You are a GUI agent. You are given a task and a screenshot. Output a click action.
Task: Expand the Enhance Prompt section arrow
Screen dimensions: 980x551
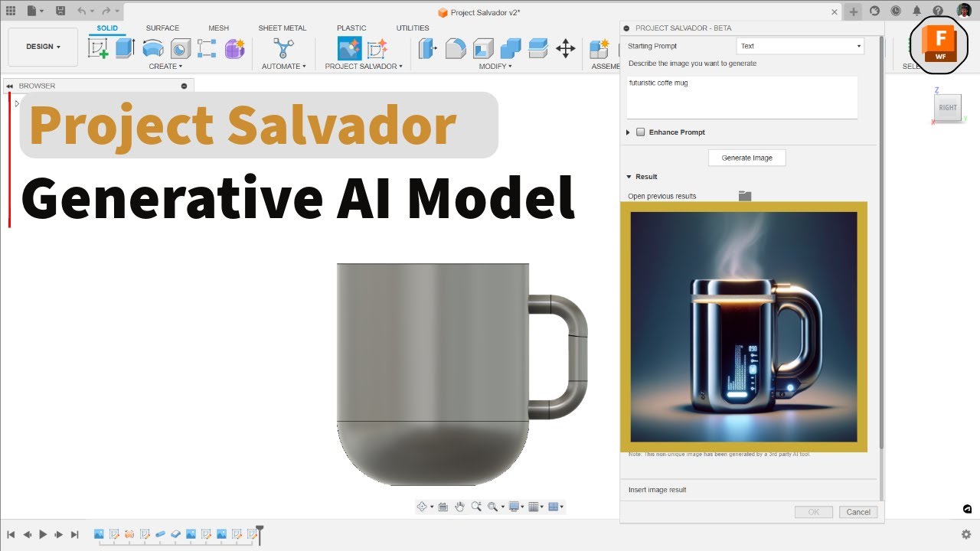pyautogui.click(x=629, y=132)
